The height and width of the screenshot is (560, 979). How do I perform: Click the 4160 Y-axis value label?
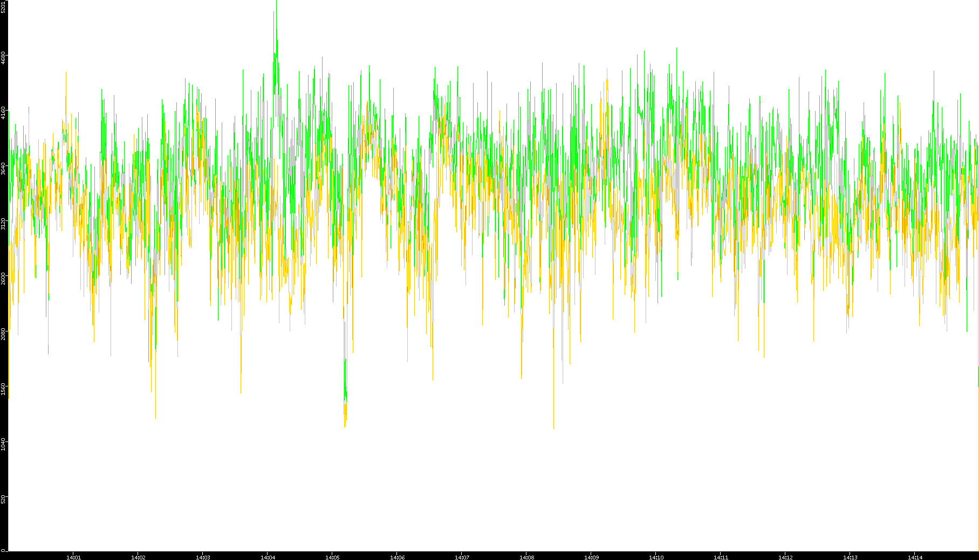pos(4,113)
